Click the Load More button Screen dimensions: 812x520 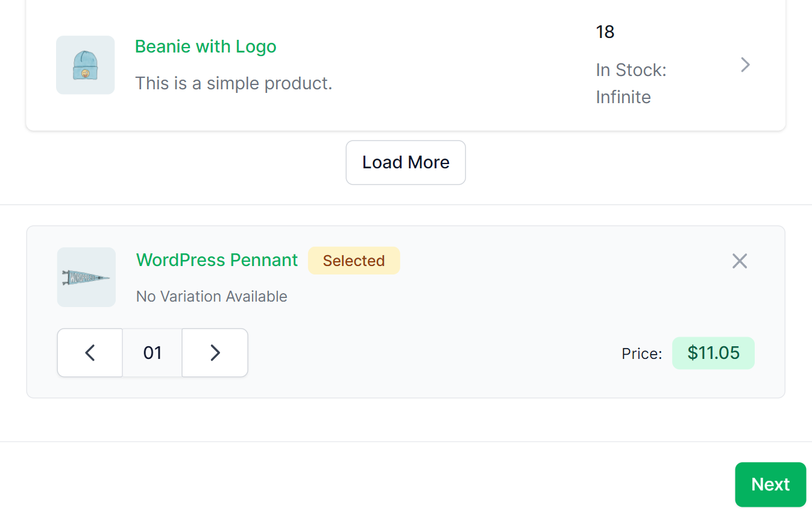[x=406, y=162]
